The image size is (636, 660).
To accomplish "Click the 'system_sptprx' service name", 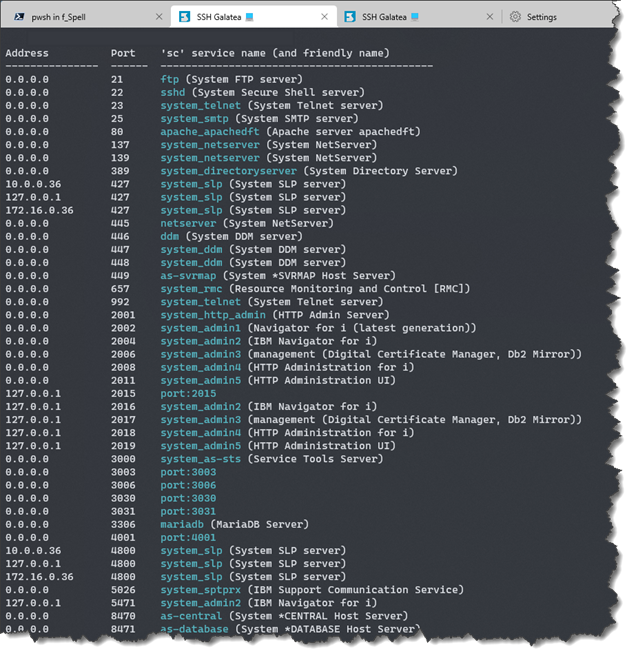I will point(201,590).
